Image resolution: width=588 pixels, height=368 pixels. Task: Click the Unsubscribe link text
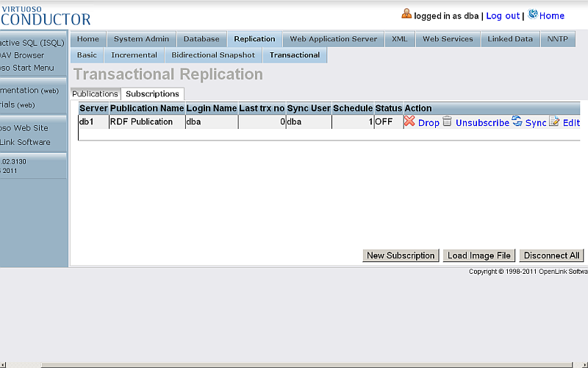(482, 123)
